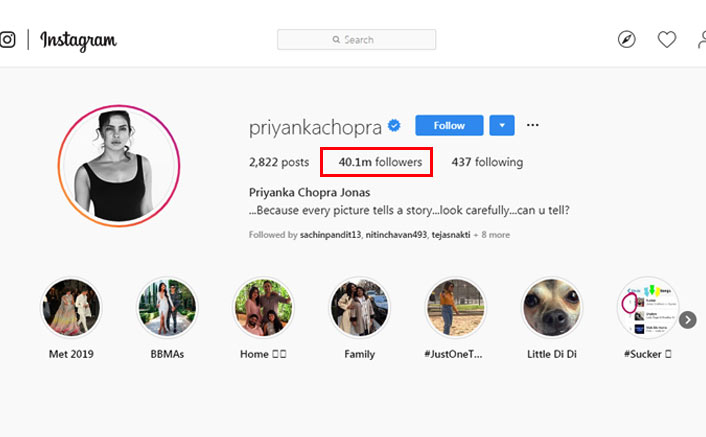Open the Explore compass icon
The image size is (706, 437).
pos(627,40)
